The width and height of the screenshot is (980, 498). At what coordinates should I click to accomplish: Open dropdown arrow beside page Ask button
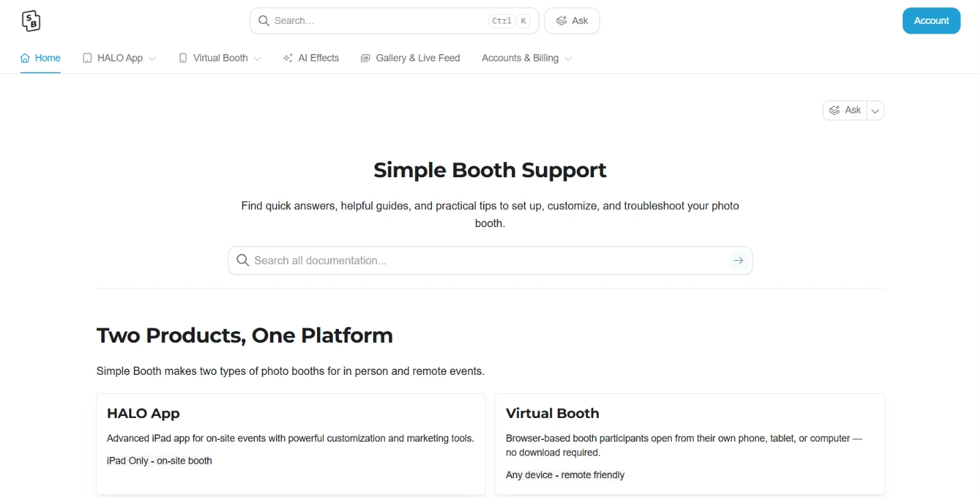[x=875, y=111]
